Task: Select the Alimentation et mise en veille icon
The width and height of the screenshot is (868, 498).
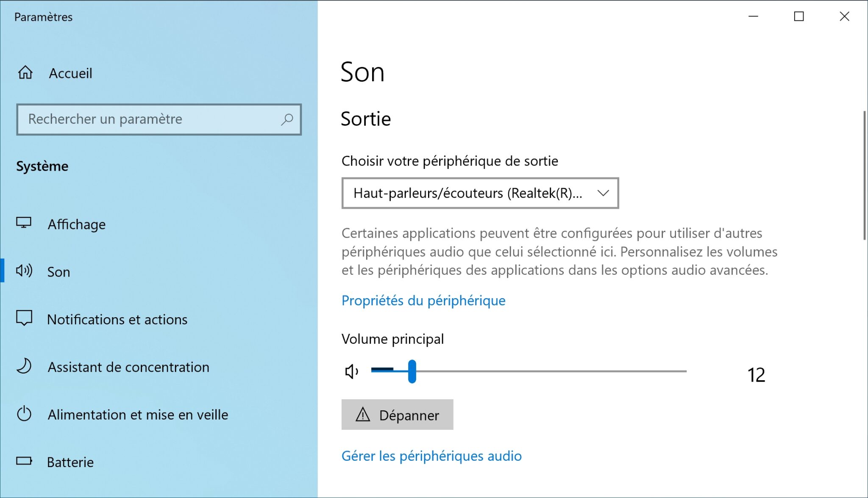Action: pos(25,415)
